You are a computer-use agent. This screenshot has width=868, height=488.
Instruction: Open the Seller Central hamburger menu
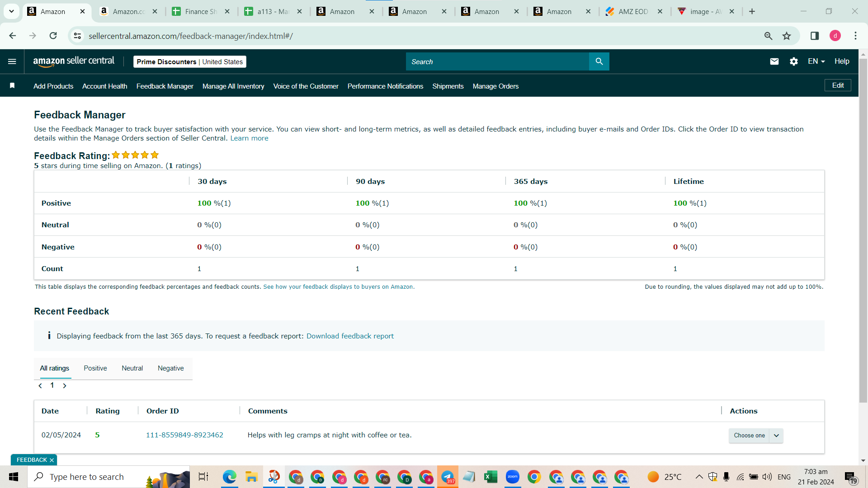[12, 61]
